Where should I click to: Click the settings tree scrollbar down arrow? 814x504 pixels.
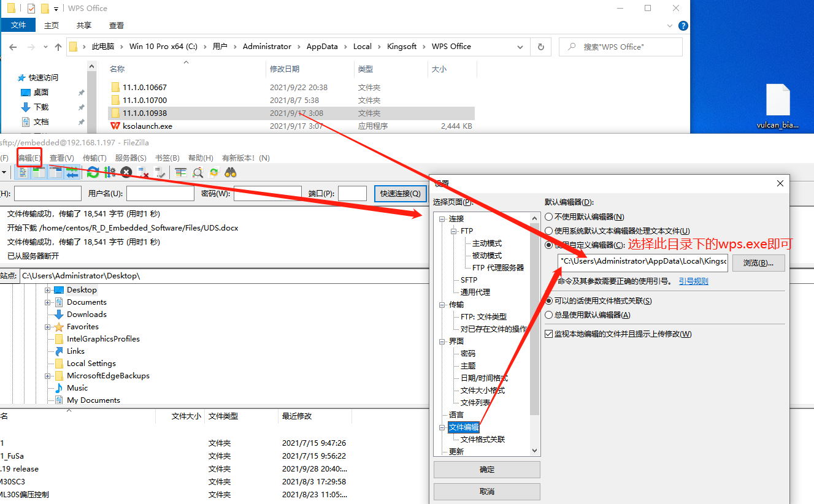[534, 451]
